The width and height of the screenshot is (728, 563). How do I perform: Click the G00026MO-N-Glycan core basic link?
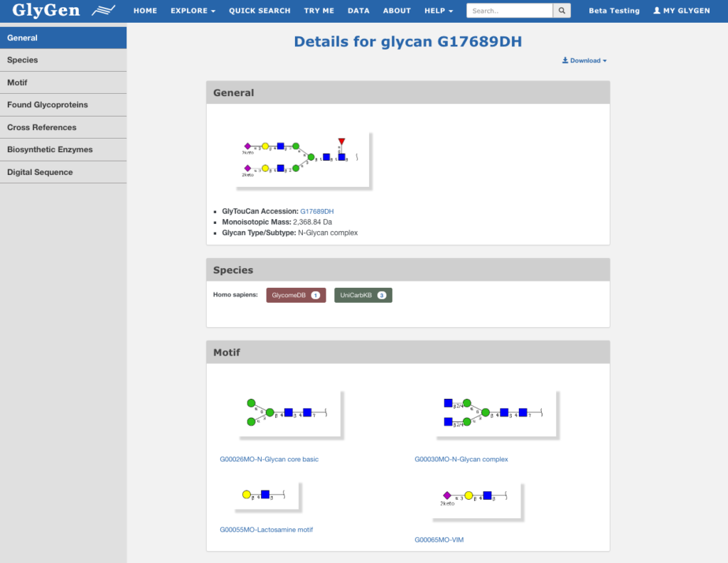[269, 459]
